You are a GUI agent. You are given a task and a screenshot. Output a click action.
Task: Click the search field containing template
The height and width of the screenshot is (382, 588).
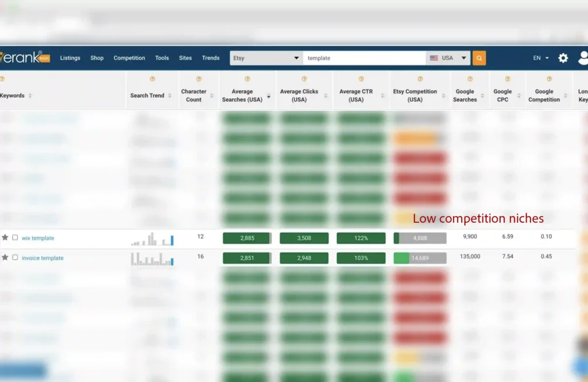point(364,58)
